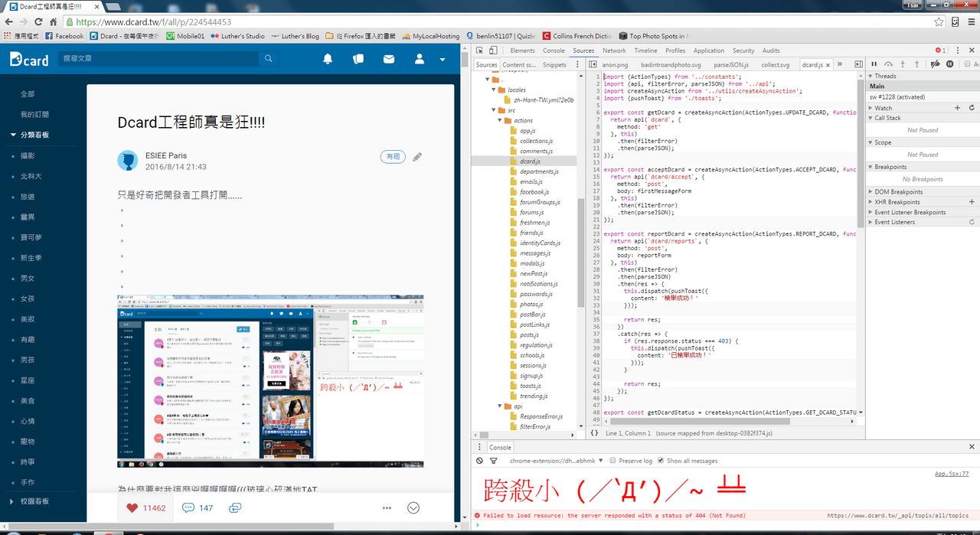Open the DevTools three-dot customize menu
The image size is (980, 535).
pos(956,51)
